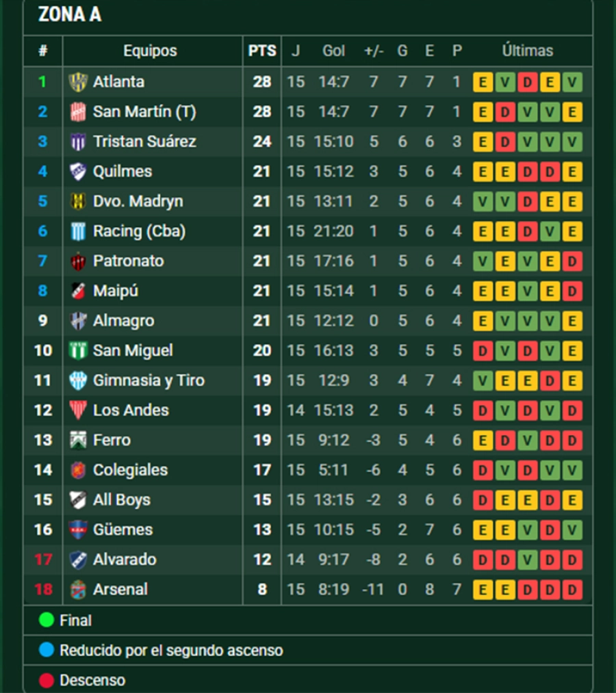The height and width of the screenshot is (693, 616).
Task: Open the Gimnasia y Tiro team link
Action: pos(149,380)
